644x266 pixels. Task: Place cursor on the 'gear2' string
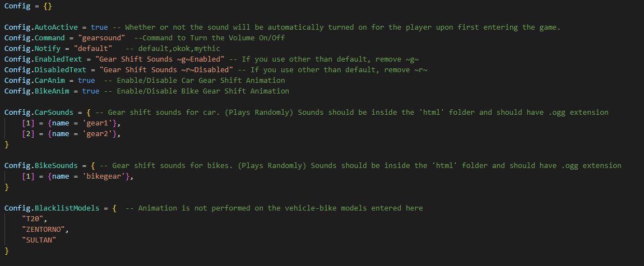101,133
